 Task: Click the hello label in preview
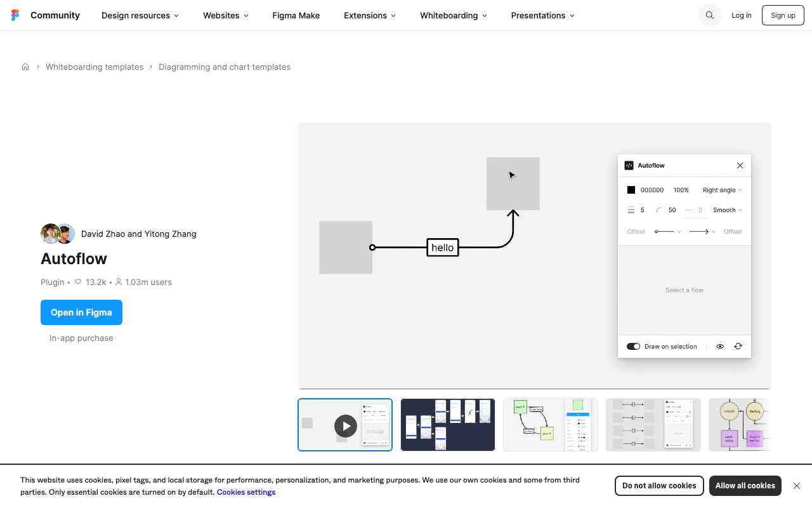443,248
